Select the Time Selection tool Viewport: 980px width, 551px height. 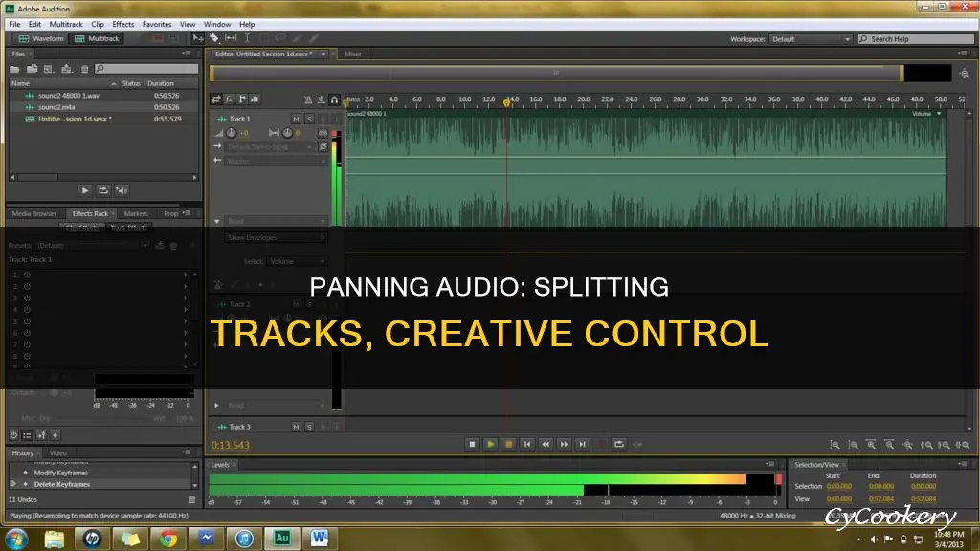[x=248, y=38]
